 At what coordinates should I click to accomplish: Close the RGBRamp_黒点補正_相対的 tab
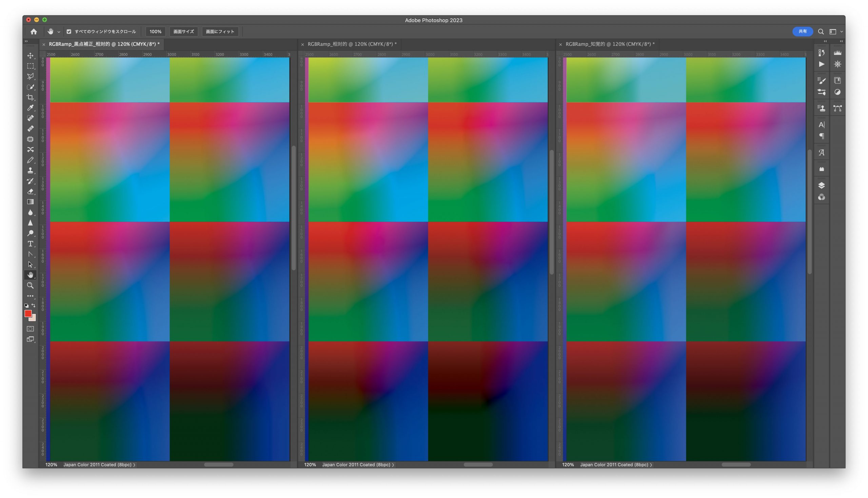click(x=44, y=44)
